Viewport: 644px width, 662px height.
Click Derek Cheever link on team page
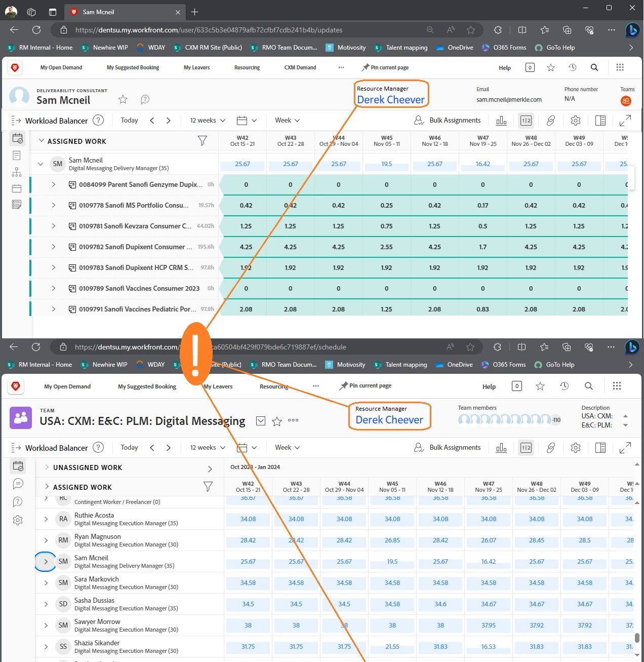pos(389,420)
